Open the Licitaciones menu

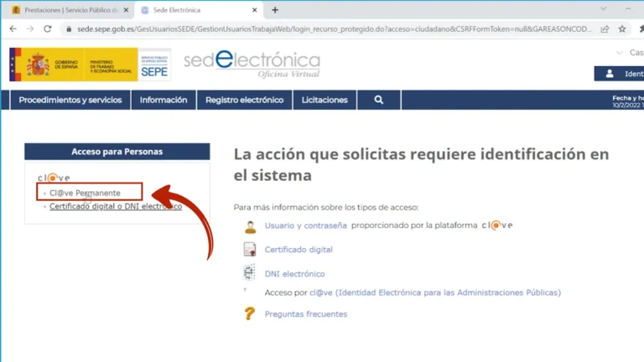325,101
